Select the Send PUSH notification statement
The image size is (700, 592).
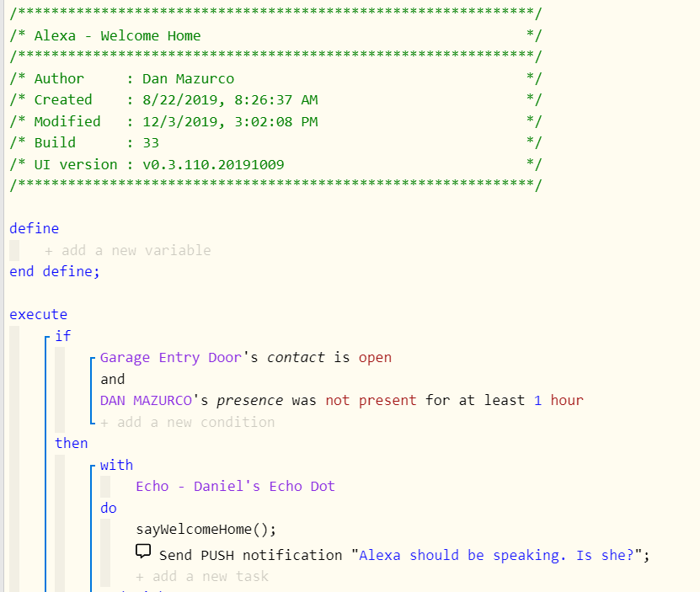396,554
